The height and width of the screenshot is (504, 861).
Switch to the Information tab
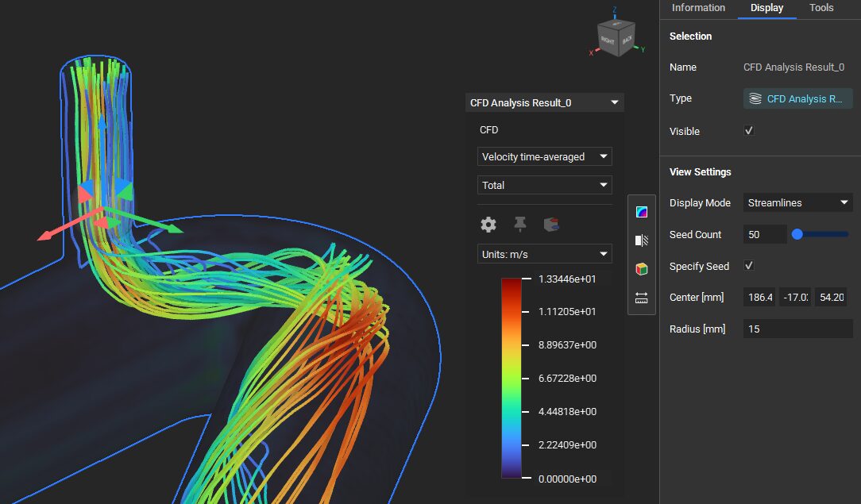point(698,8)
